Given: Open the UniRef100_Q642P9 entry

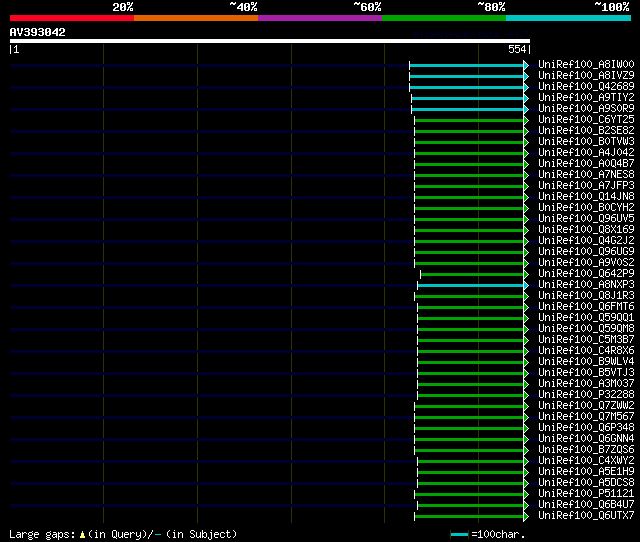Looking at the screenshot, I should (x=586, y=274).
